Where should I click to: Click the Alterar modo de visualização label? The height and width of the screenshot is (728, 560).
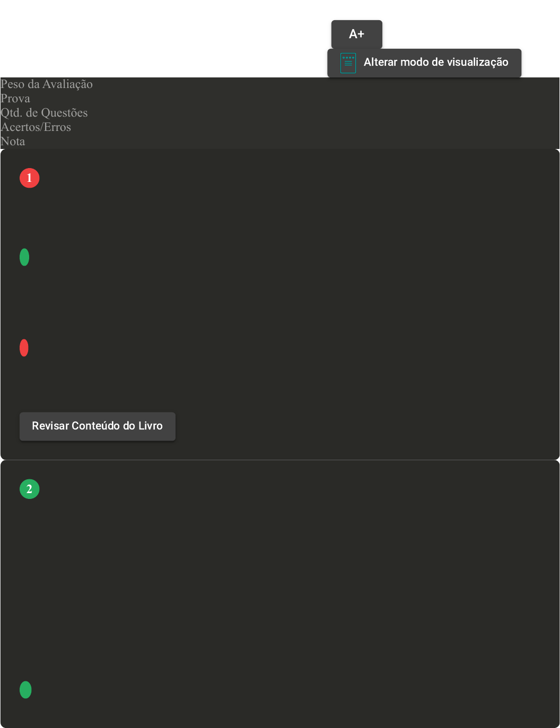pyautogui.click(x=436, y=63)
